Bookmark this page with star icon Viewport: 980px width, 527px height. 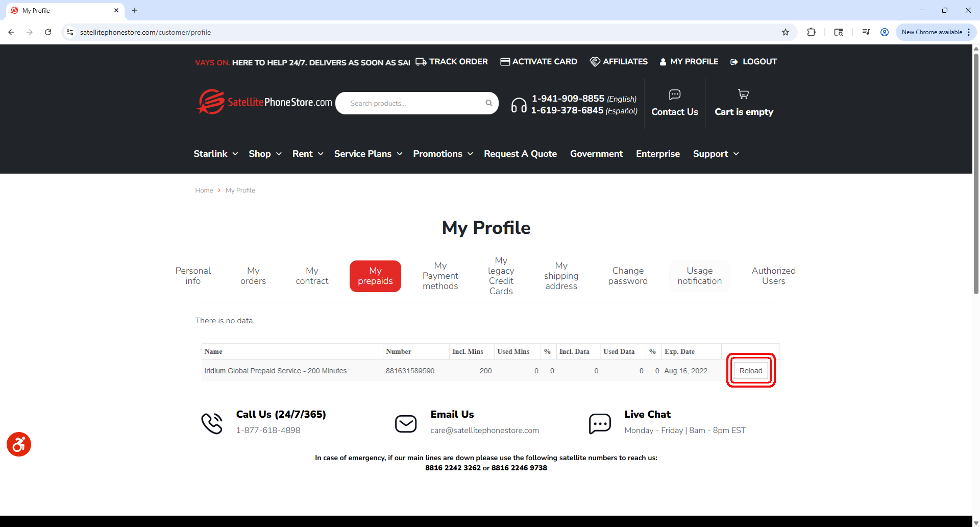pos(786,32)
